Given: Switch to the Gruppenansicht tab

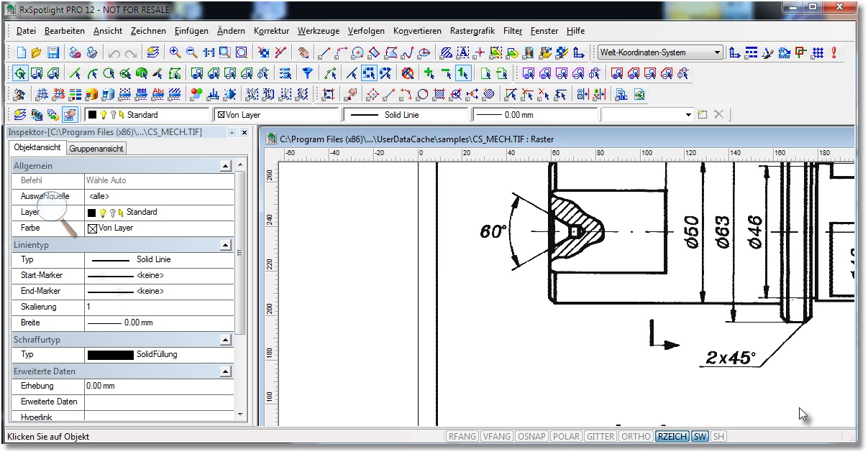Looking at the screenshot, I should (x=96, y=149).
